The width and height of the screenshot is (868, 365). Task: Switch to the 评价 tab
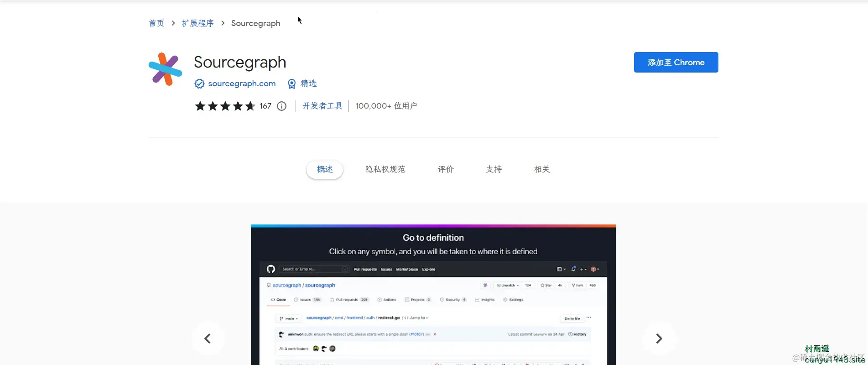[x=446, y=169]
